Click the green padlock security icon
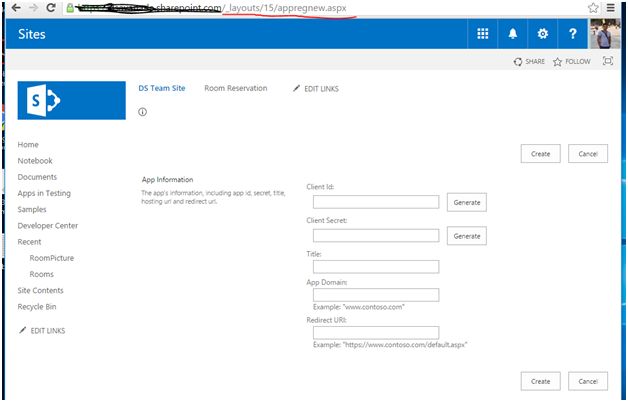The height and width of the screenshot is (402, 628). point(70,8)
